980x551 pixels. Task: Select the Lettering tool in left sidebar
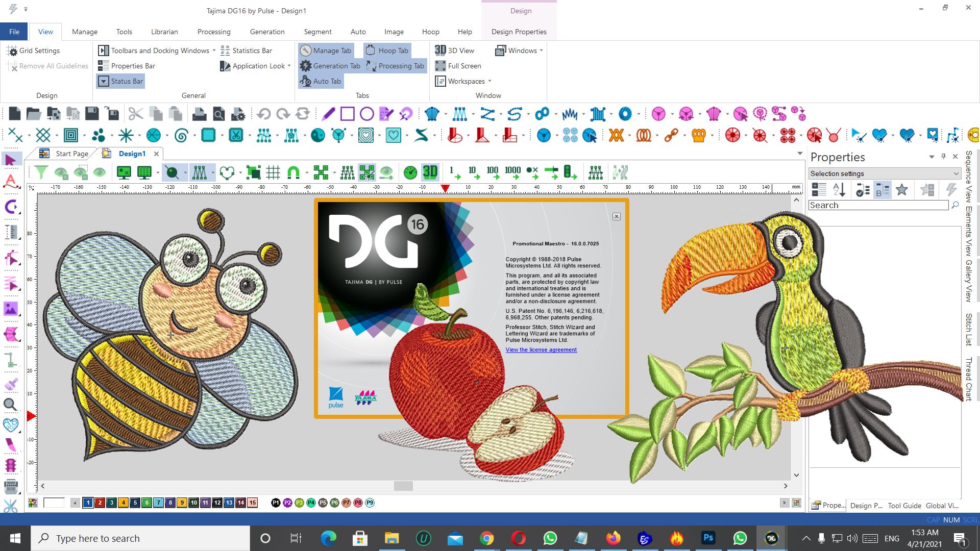11,182
